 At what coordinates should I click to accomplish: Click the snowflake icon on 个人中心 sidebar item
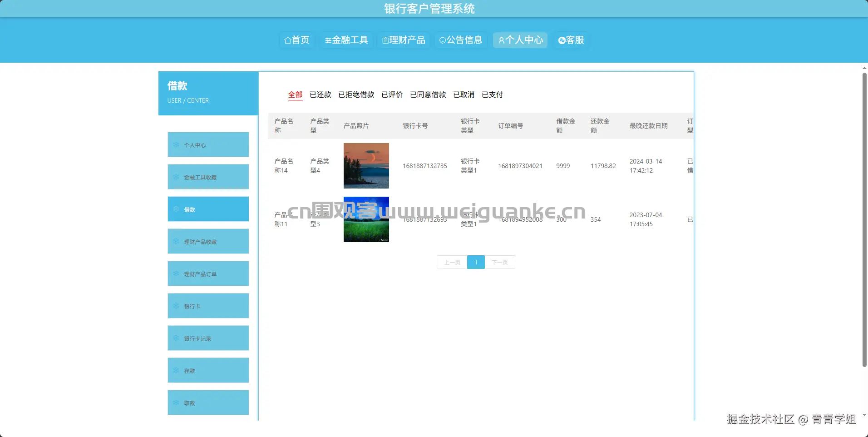pyautogui.click(x=176, y=144)
